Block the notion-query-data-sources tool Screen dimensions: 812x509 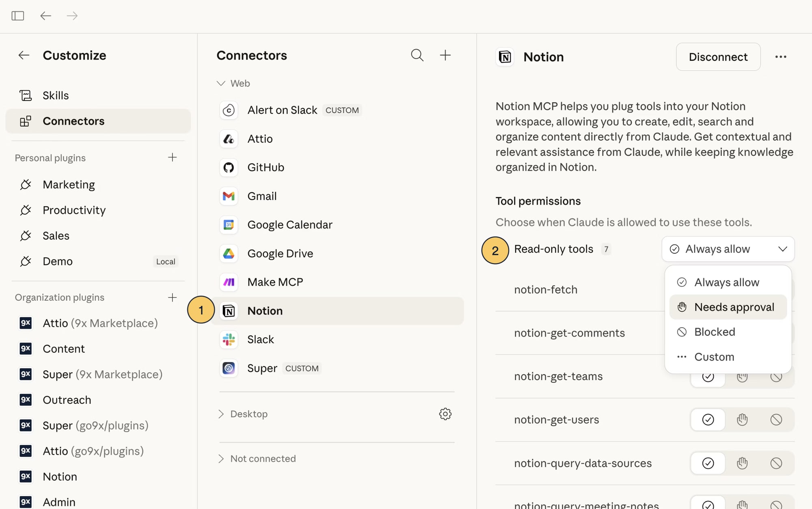pyautogui.click(x=776, y=463)
